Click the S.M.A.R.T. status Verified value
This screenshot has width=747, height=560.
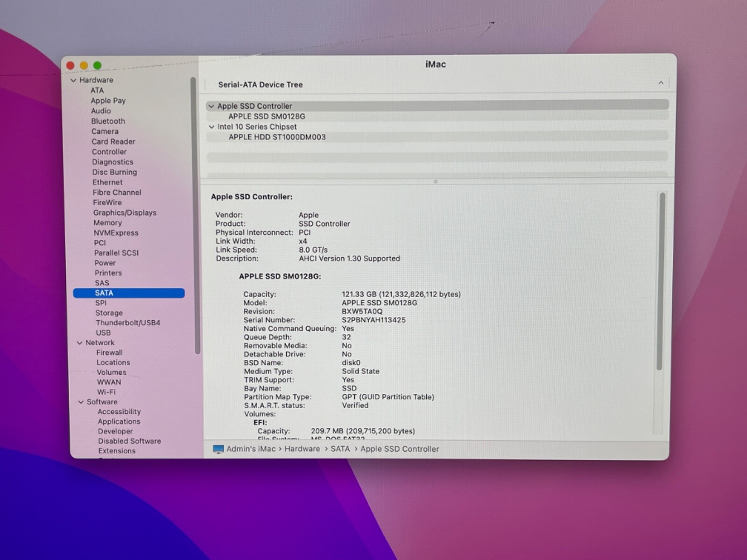click(355, 406)
